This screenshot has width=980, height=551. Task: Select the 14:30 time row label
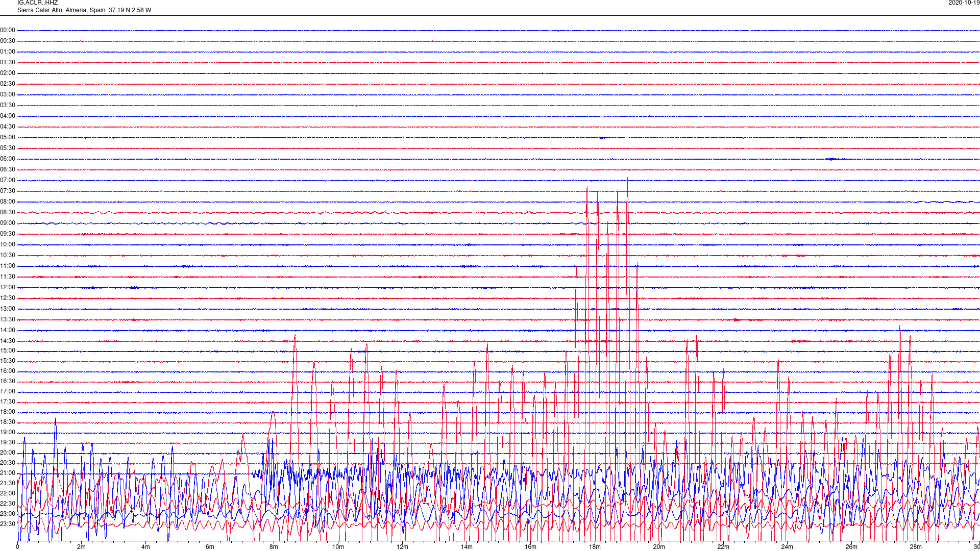click(x=8, y=341)
